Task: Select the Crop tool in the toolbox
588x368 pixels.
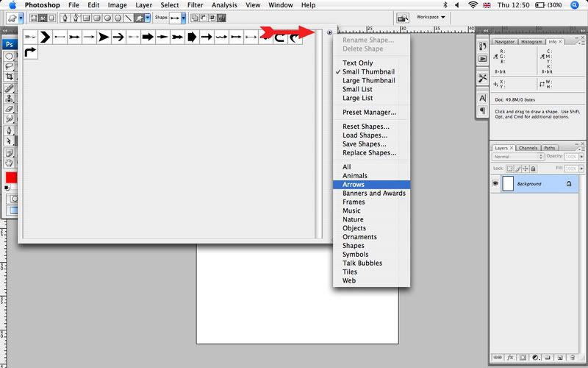Action: 10,77
